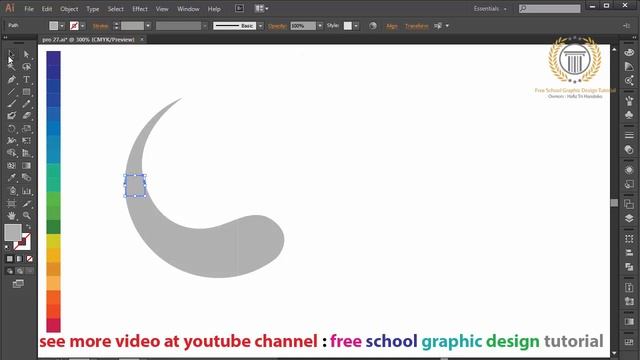Select the Lasso tool
Viewport: 640px width, 360px height.
pyautogui.click(x=27, y=67)
